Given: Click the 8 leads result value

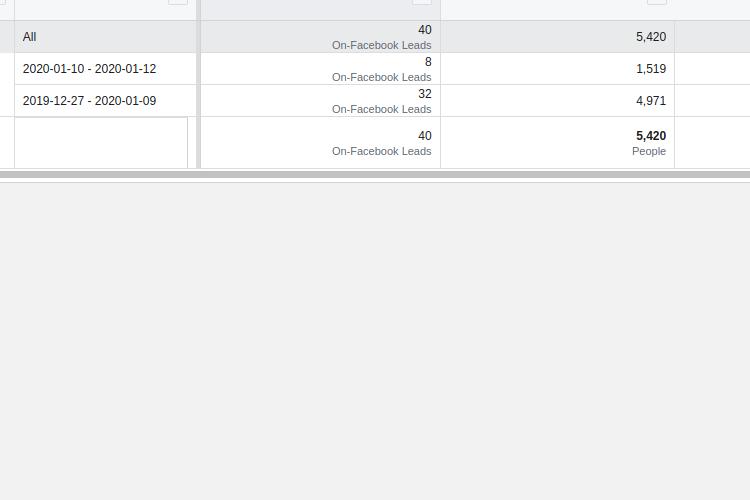Looking at the screenshot, I should click(428, 62).
